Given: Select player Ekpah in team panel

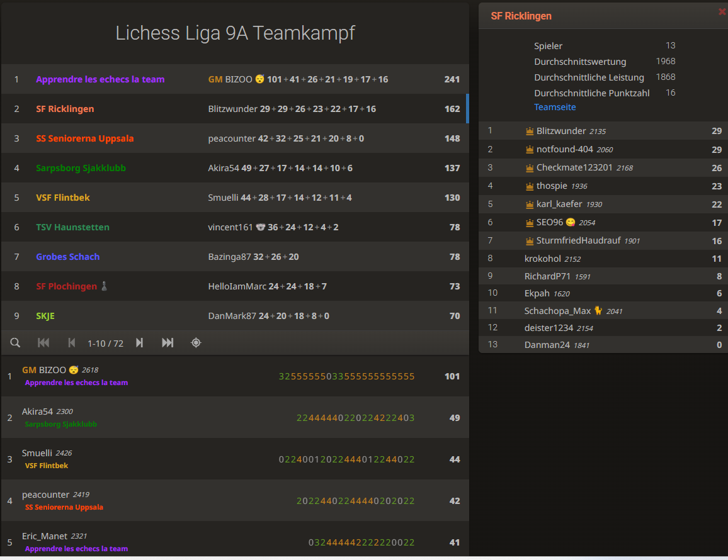Looking at the screenshot, I should [x=603, y=293].
